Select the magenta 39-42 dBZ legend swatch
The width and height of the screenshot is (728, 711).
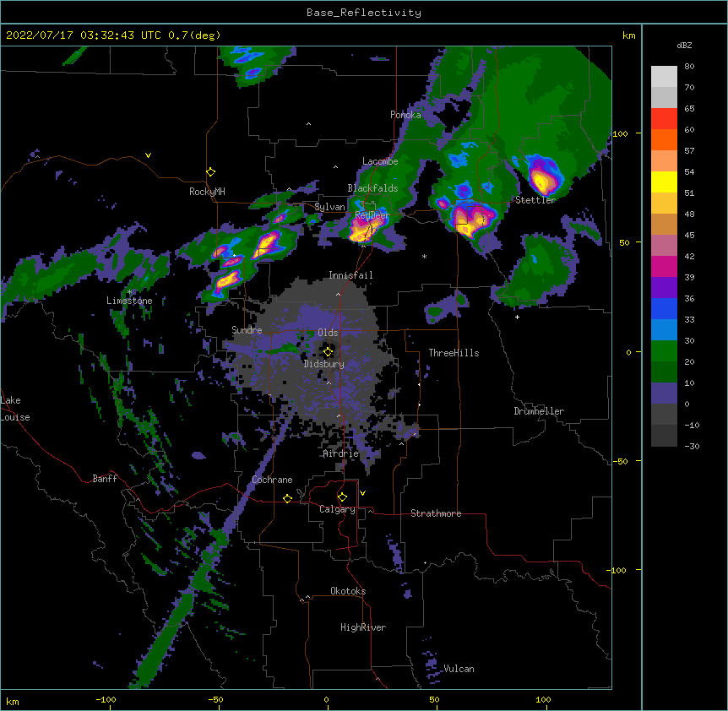click(664, 266)
